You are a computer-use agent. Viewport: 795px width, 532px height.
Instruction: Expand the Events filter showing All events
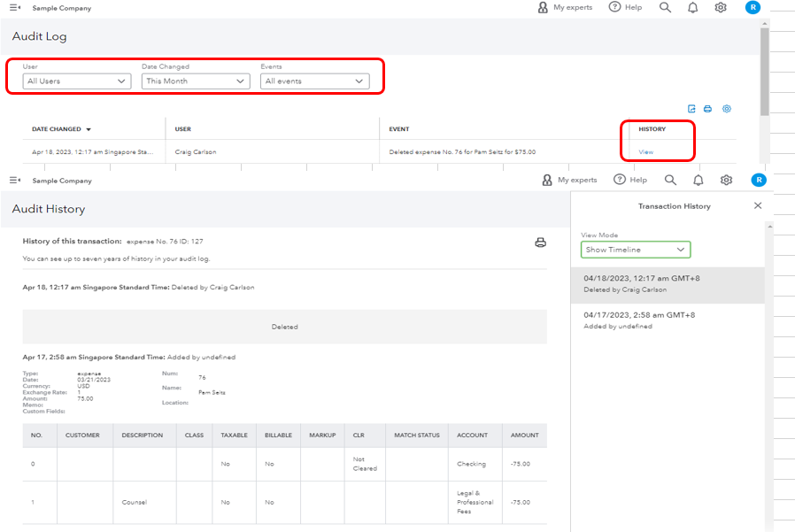[x=314, y=81]
